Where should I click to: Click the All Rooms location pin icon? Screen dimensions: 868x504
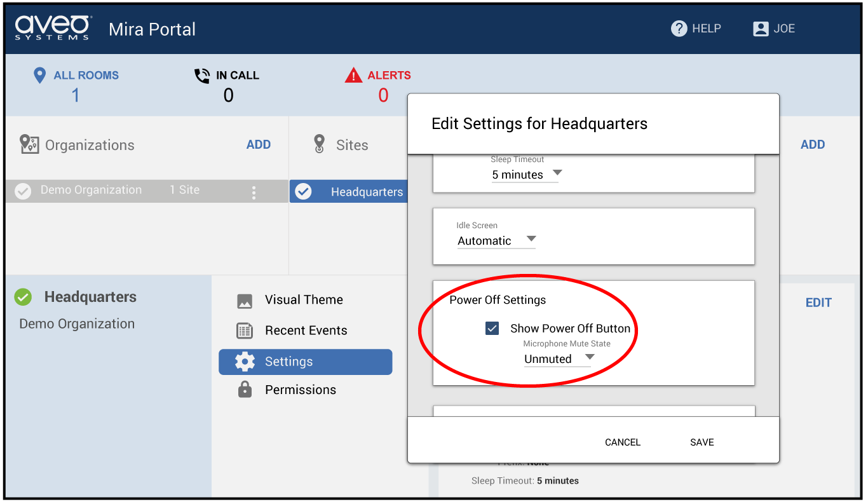tap(39, 76)
